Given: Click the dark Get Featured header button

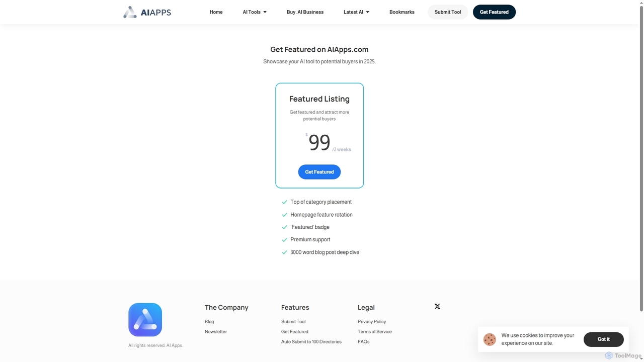Looking at the screenshot, I should click(494, 12).
